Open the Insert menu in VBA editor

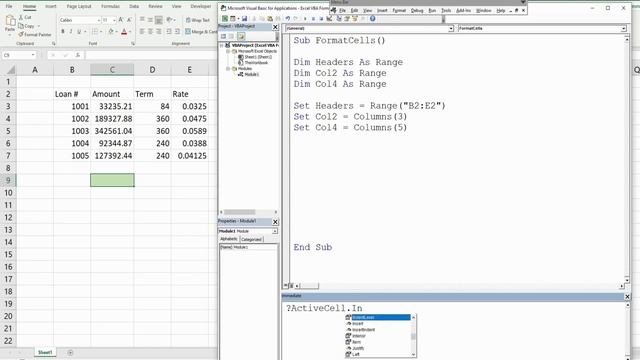coord(382,10)
